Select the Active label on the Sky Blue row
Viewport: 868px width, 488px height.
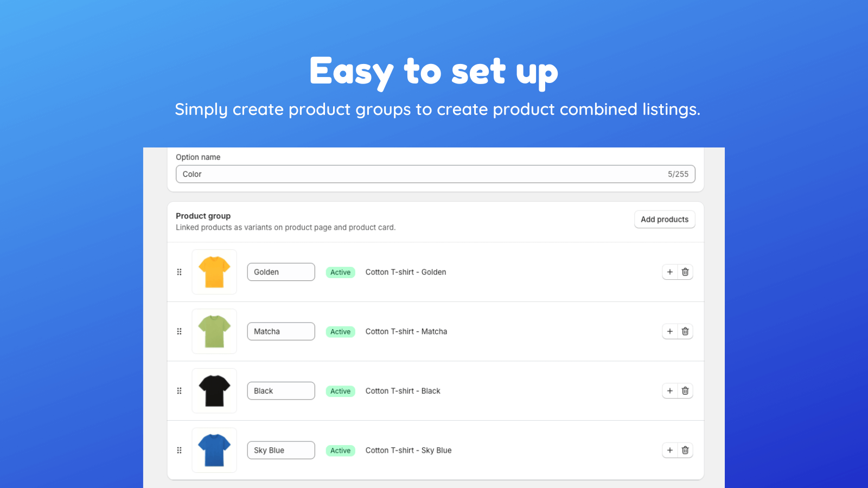point(340,450)
